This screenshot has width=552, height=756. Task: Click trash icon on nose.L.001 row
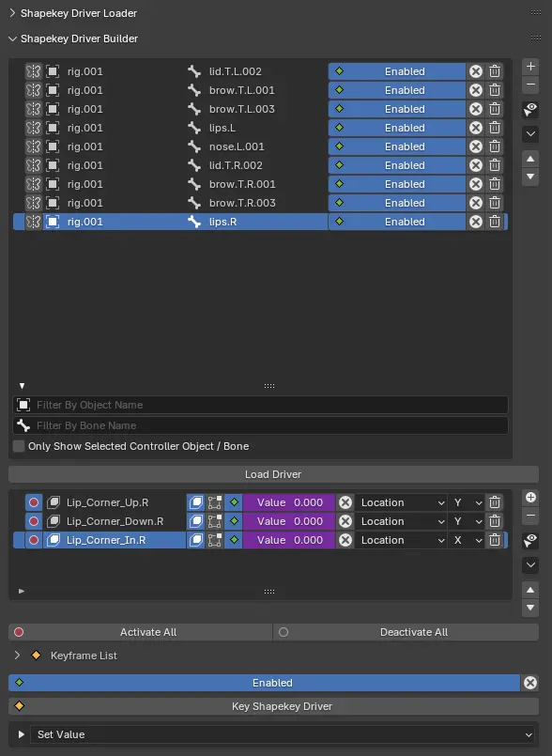(x=495, y=147)
